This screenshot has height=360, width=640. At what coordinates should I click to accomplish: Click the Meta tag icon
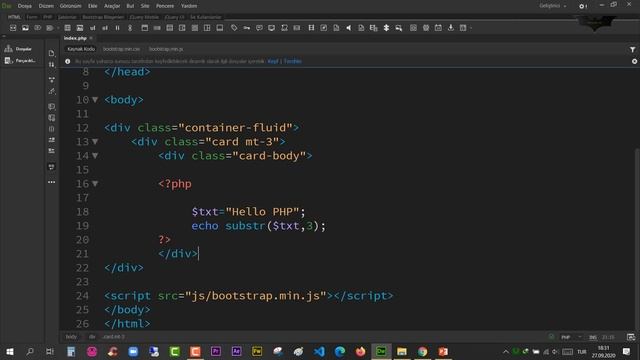pos(234,28)
